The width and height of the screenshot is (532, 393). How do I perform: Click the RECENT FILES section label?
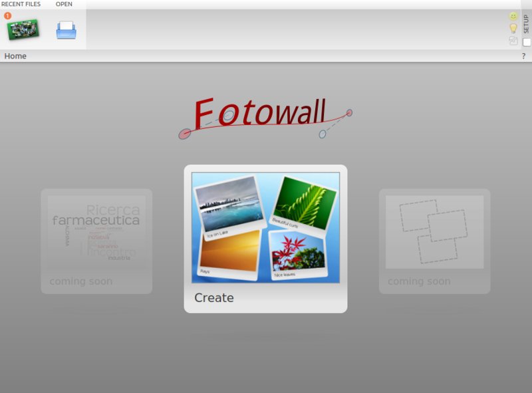pyautogui.click(x=21, y=4)
